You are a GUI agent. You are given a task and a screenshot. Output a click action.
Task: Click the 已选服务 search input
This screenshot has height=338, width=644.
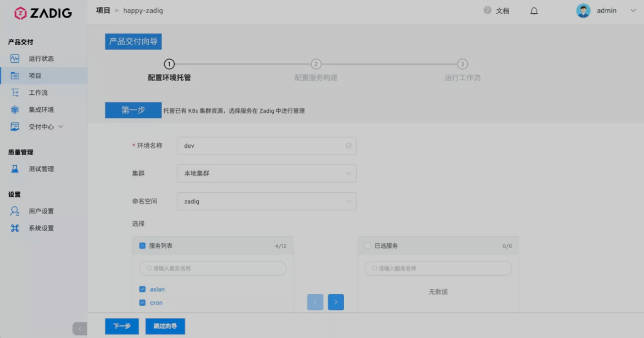(x=438, y=268)
